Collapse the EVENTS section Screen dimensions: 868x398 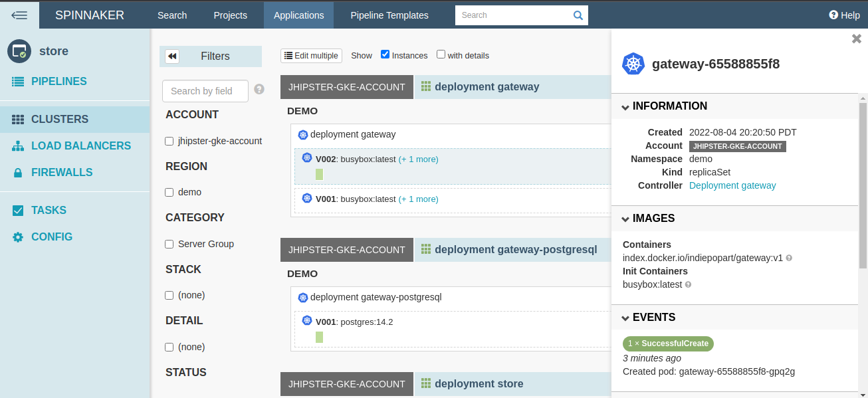tap(625, 318)
